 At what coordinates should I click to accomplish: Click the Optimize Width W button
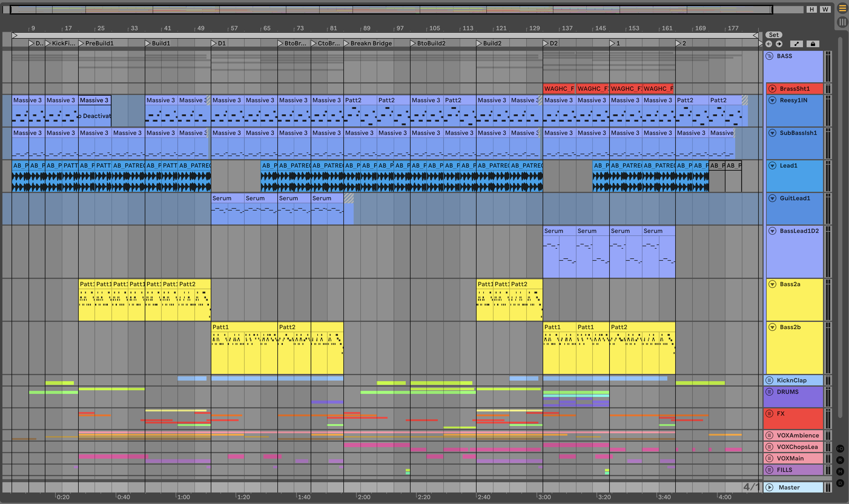[x=825, y=9]
